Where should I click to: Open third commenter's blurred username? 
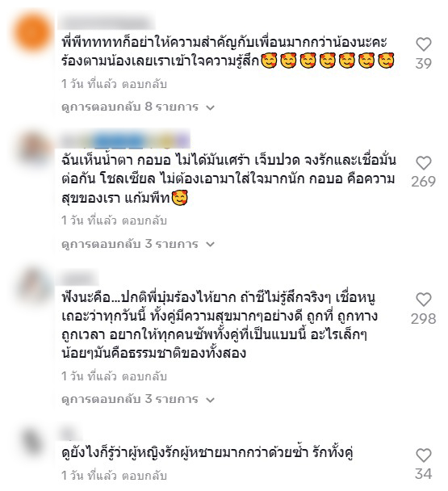(79, 278)
